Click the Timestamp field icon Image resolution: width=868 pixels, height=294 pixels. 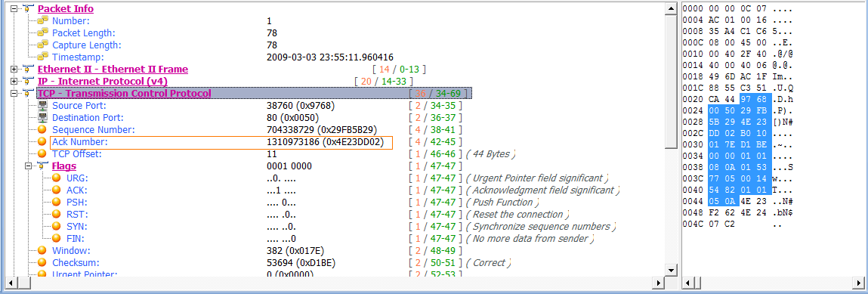coord(42,57)
